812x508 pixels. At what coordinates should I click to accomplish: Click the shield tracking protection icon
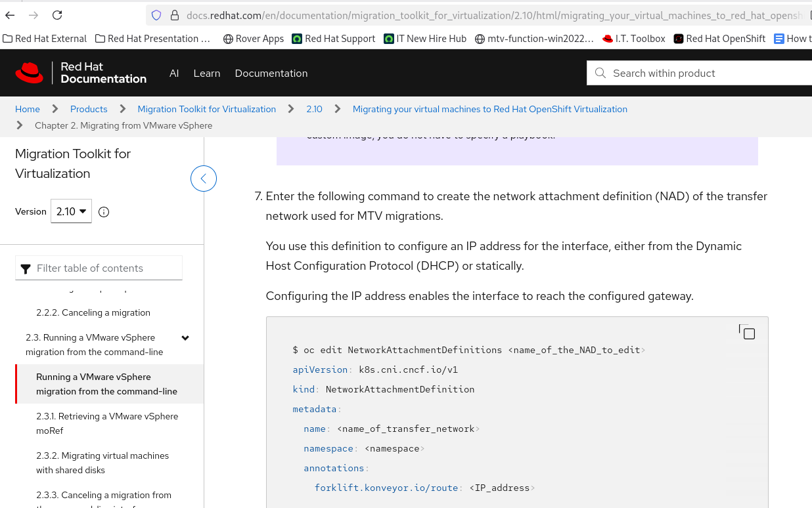(x=156, y=15)
